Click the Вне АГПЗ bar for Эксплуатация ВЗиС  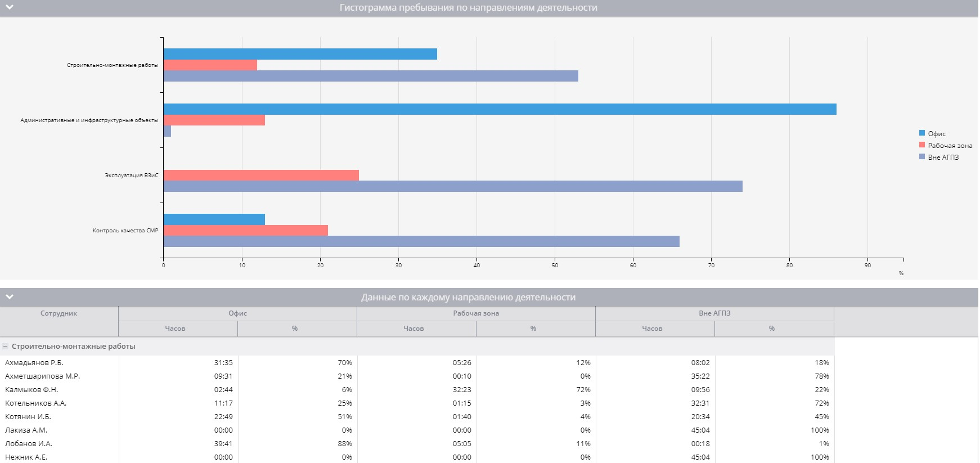click(x=453, y=186)
